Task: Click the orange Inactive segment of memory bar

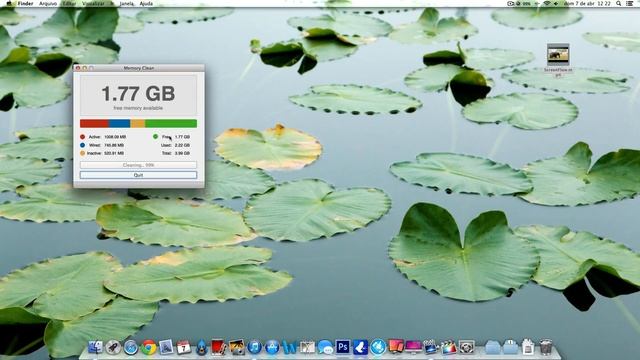Action: point(138,123)
